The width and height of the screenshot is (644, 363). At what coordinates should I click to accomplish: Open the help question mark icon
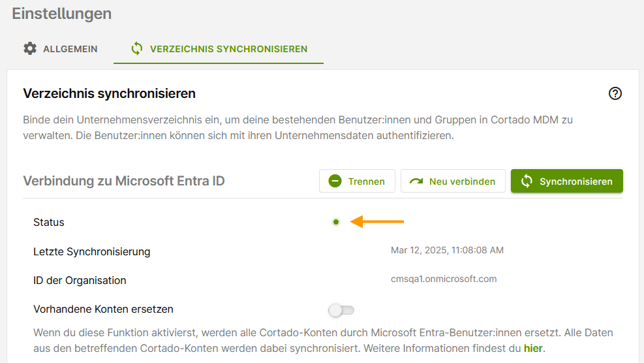click(615, 94)
